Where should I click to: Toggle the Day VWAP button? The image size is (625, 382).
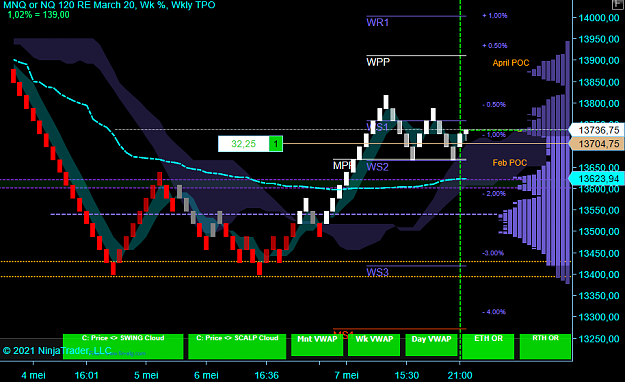431,345
